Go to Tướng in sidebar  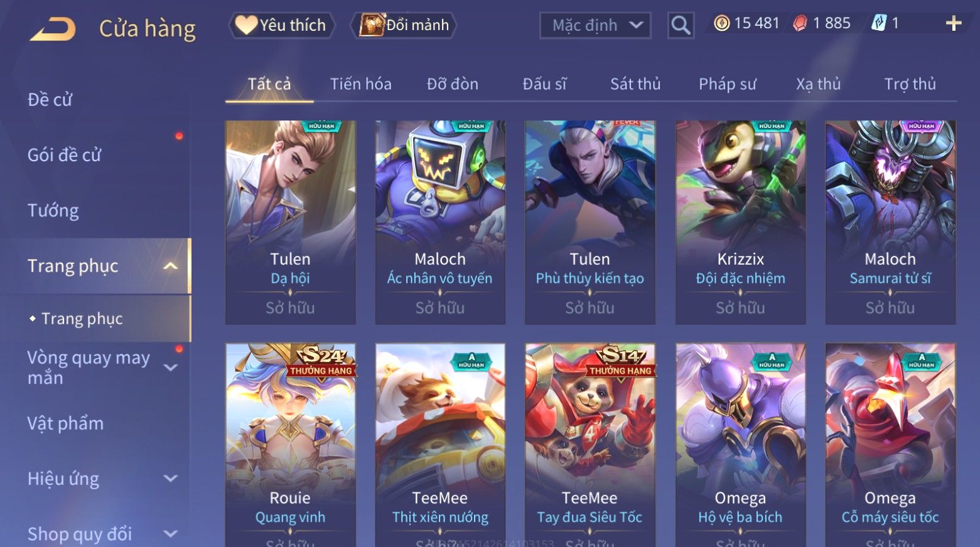coord(53,210)
